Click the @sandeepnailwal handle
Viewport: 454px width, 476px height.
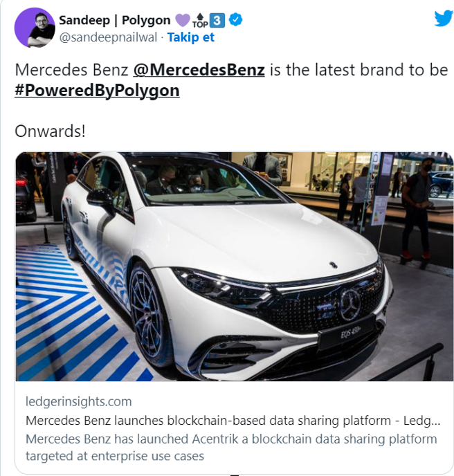[108, 37]
